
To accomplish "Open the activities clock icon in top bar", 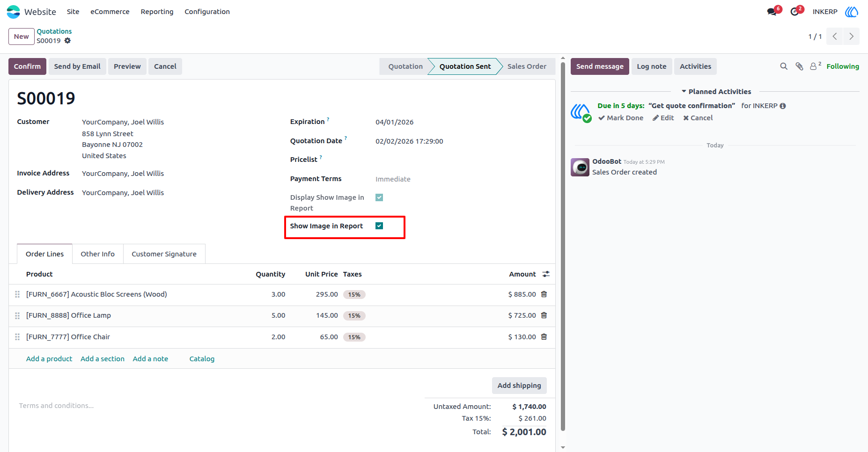I will click(x=794, y=12).
